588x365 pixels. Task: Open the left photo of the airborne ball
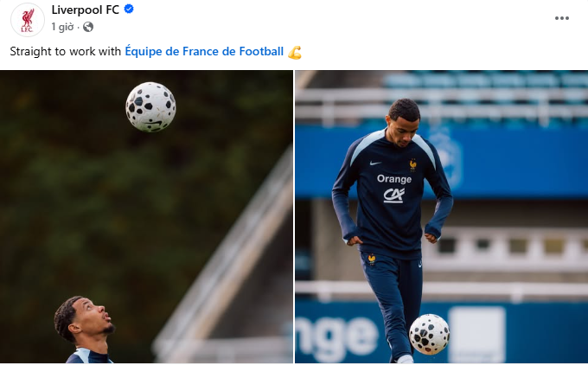(146, 216)
